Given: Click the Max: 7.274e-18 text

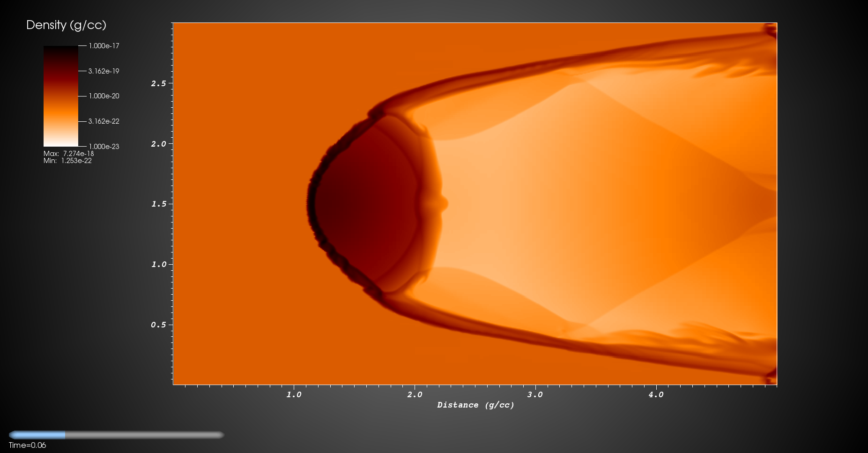Looking at the screenshot, I should (69, 154).
